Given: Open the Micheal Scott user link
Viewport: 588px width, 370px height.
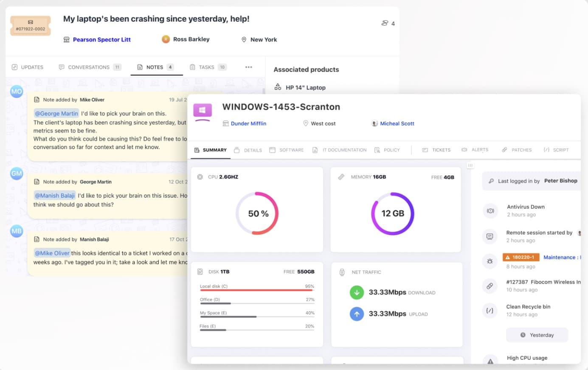Looking at the screenshot, I should point(397,123).
